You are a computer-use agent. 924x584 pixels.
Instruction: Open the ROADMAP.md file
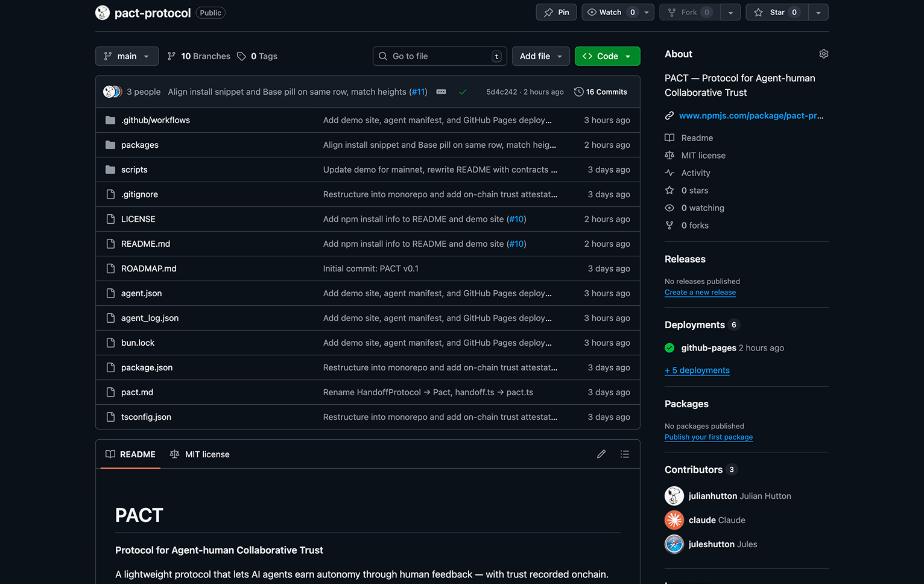[148, 268]
